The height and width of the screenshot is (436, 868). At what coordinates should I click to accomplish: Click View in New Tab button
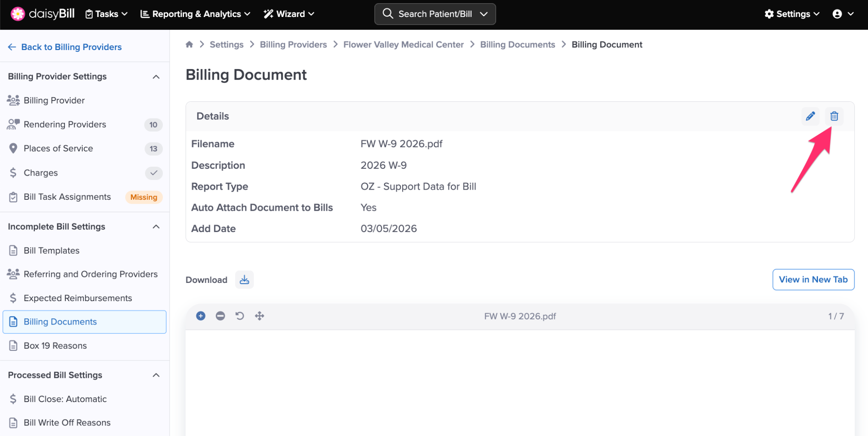(x=813, y=279)
